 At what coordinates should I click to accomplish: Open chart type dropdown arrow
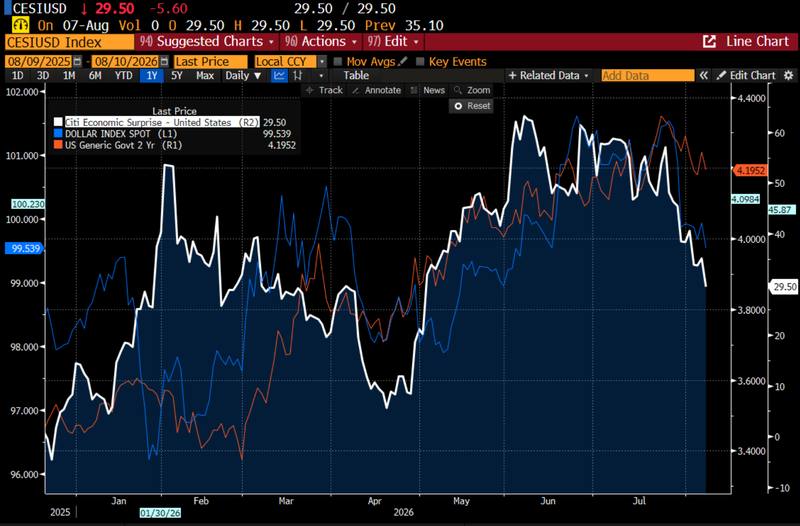pyautogui.click(x=321, y=76)
